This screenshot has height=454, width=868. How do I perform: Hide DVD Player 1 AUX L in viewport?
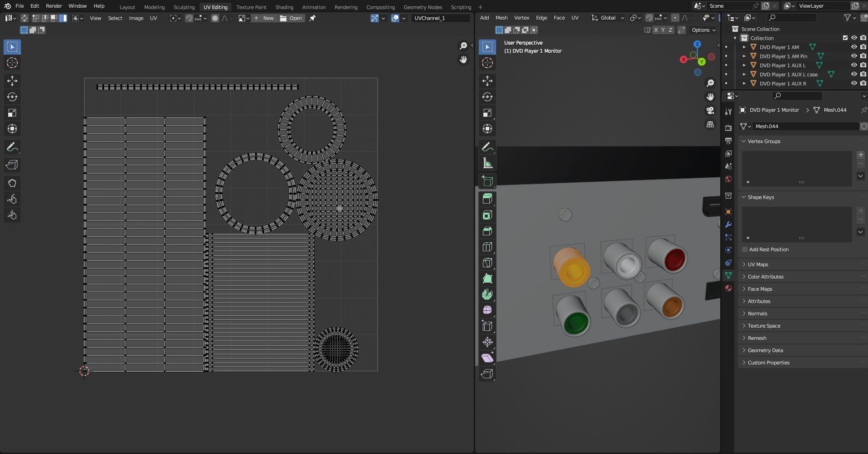click(x=854, y=65)
